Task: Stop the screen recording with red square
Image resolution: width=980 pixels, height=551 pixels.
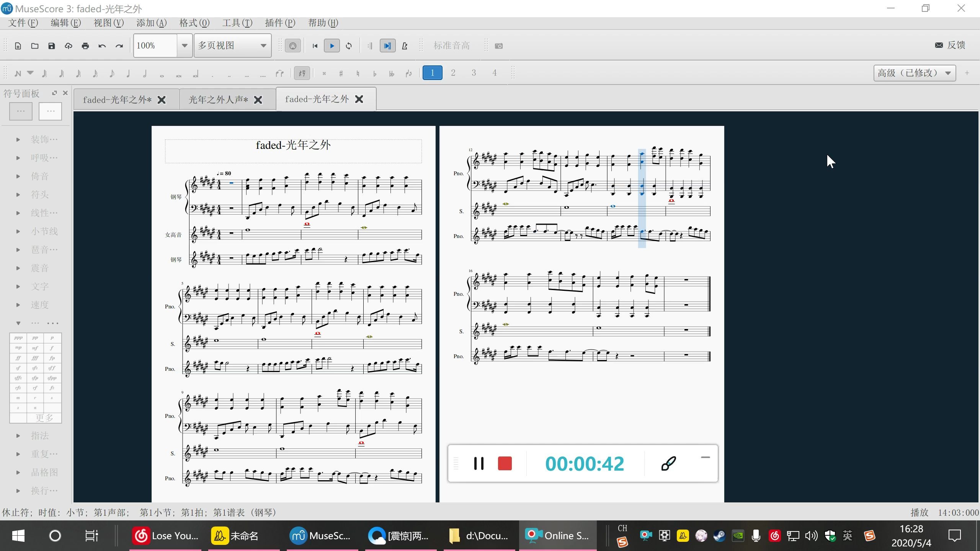Action: 505,463
